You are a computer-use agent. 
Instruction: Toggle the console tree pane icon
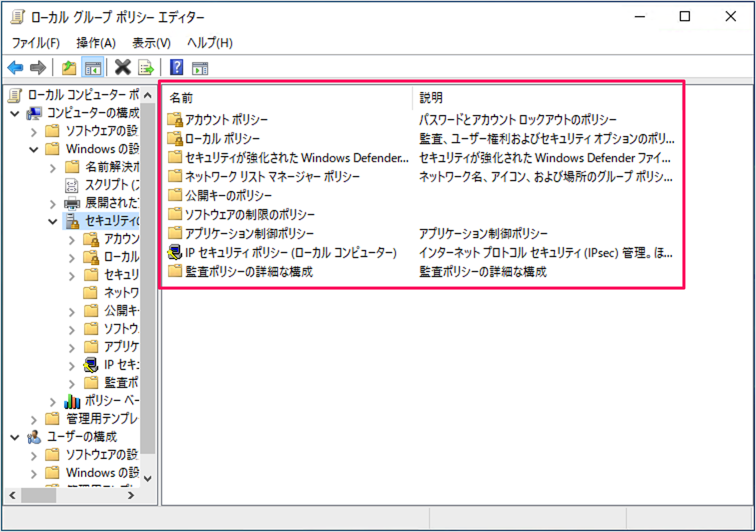coord(92,67)
